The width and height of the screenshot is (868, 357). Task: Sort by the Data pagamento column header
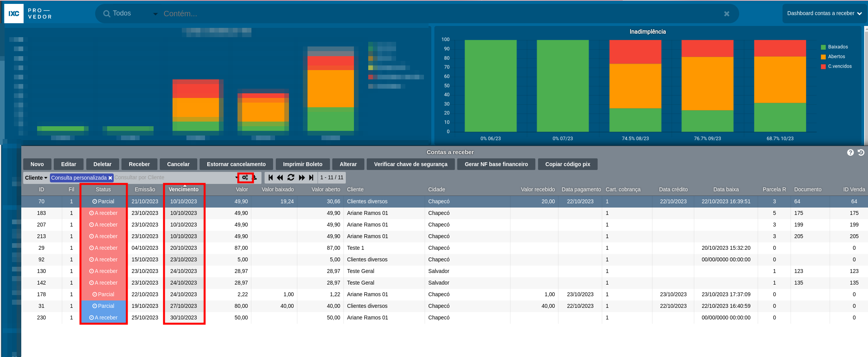pyautogui.click(x=581, y=189)
